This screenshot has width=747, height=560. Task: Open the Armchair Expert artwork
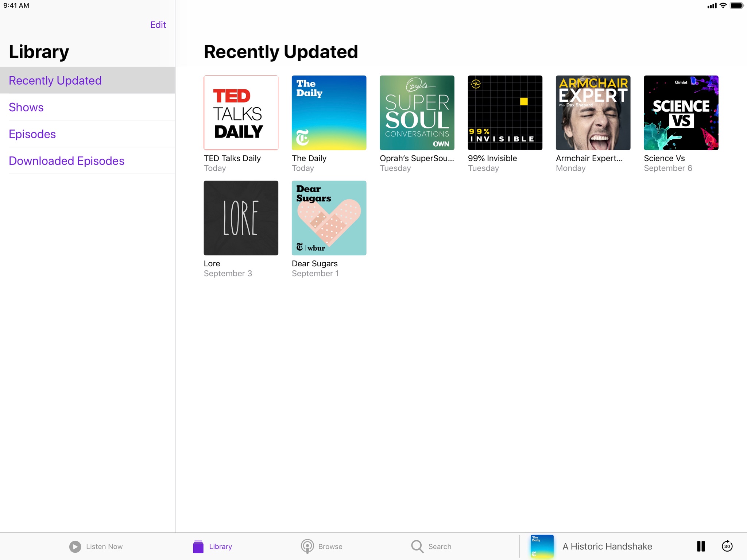click(593, 113)
